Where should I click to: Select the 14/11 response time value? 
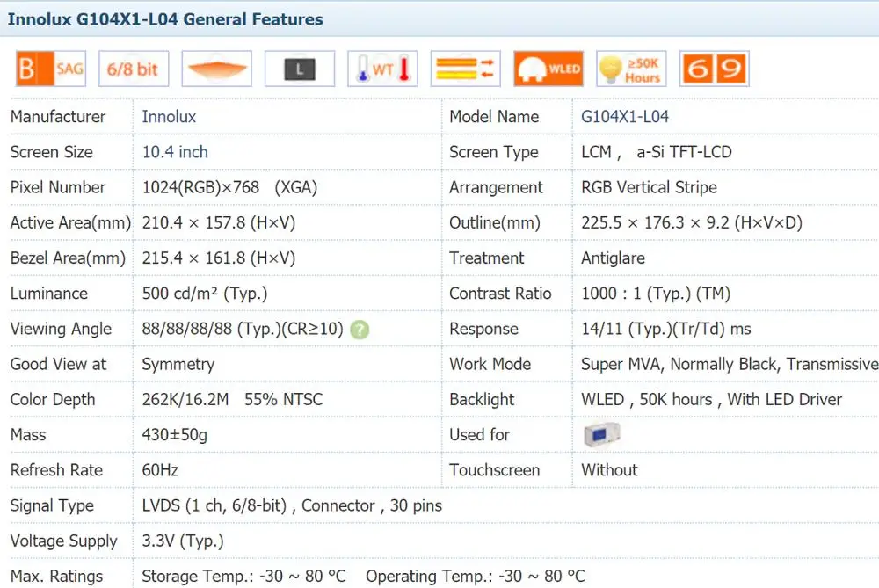click(x=666, y=329)
